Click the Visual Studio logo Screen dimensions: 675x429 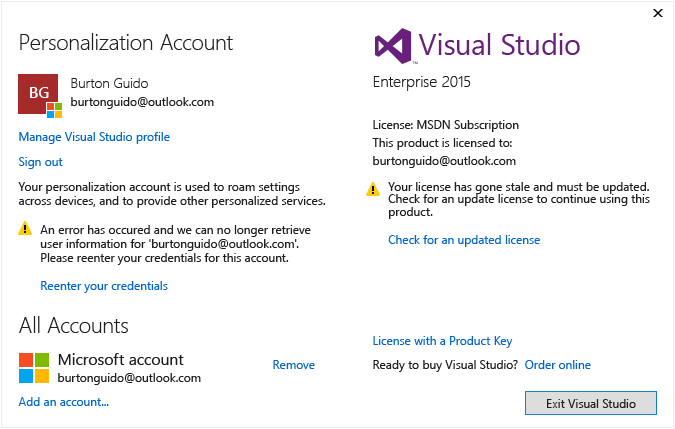click(x=477, y=46)
